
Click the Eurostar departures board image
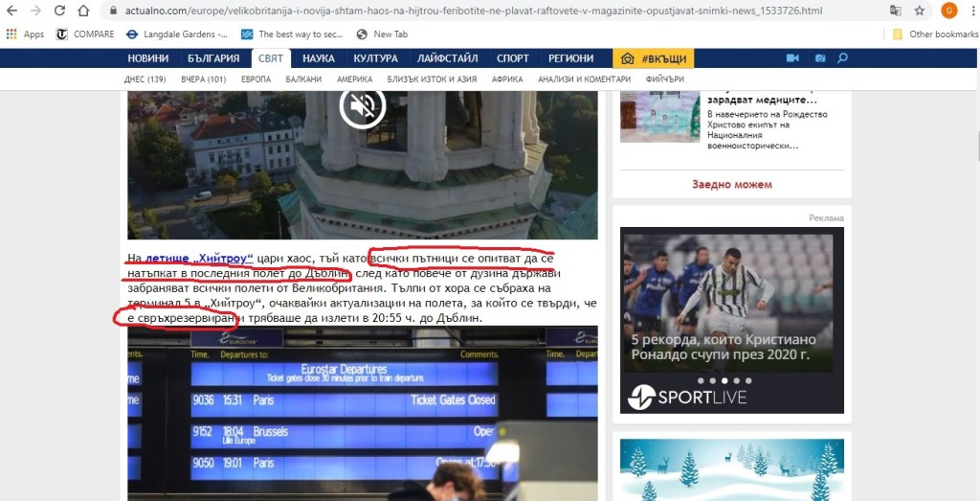(362, 412)
